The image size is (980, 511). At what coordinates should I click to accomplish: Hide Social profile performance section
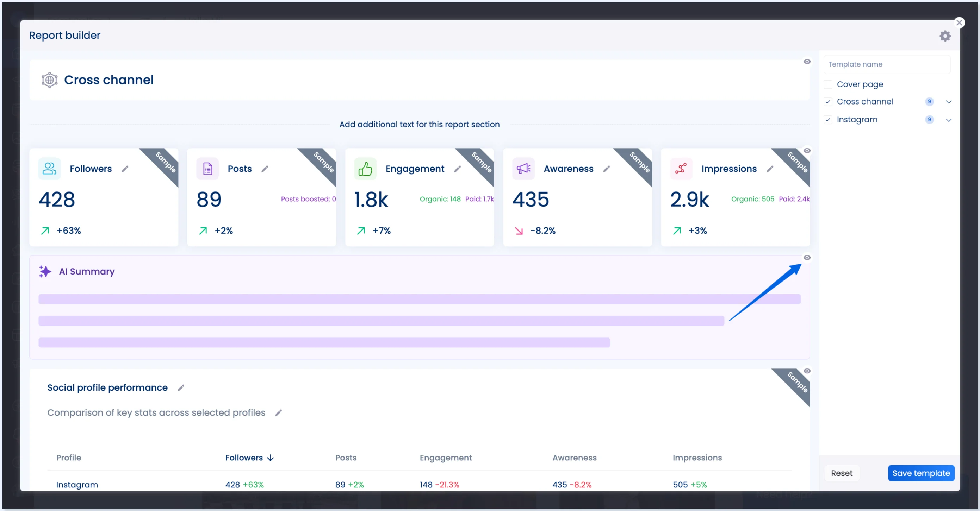pyautogui.click(x=807, y=371)
